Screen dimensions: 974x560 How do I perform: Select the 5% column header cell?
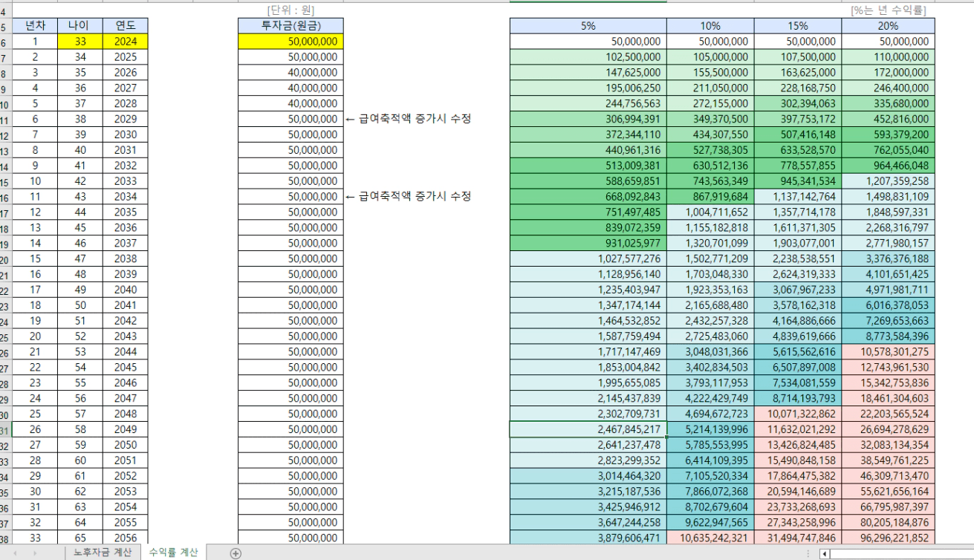[x=588, y=26]
